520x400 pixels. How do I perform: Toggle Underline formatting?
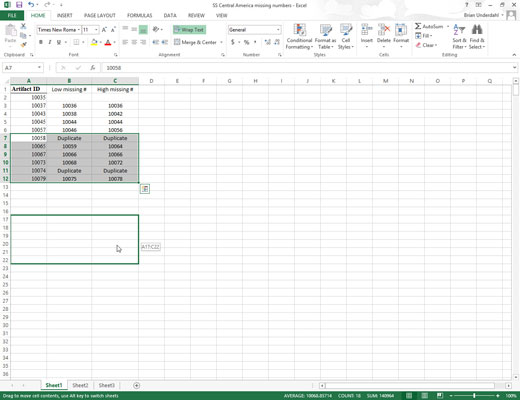tap(59, 42)
